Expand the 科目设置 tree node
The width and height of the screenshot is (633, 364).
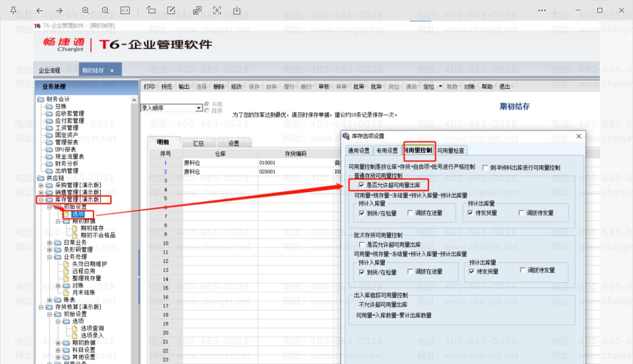click(58, 350)
